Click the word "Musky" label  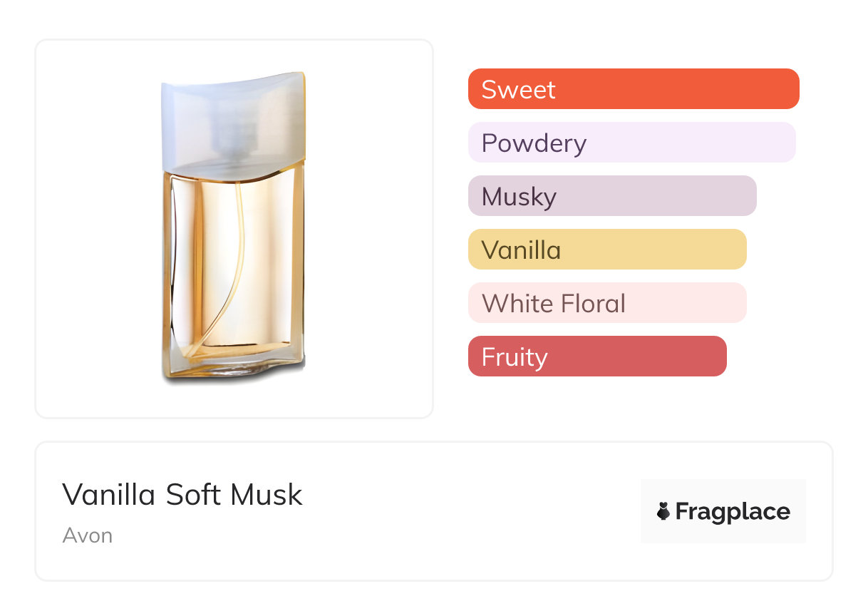click(x=519, y=197)
